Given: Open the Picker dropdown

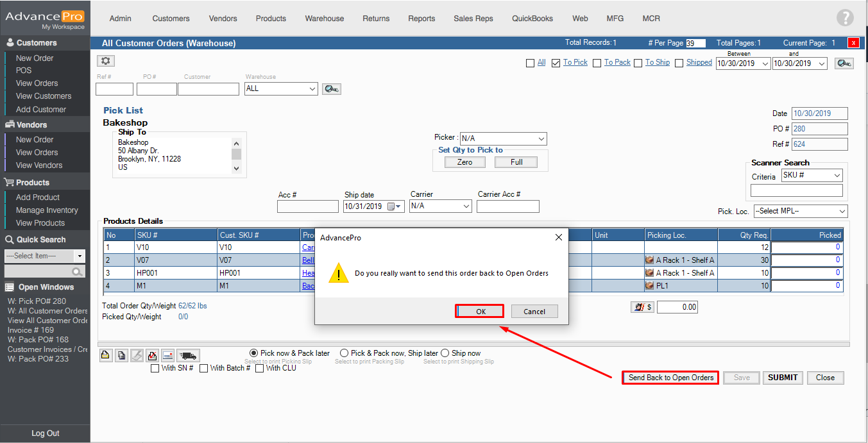Looking at the screenshot, I should point(503,138).
